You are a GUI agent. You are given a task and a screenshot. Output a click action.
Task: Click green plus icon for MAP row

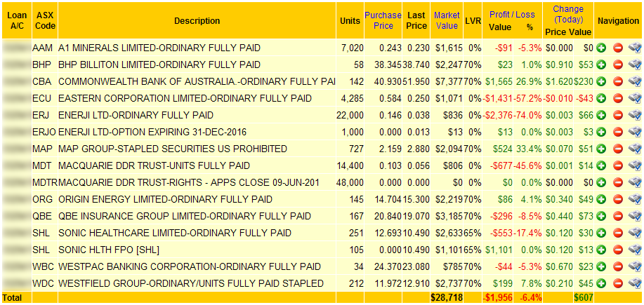601,149
